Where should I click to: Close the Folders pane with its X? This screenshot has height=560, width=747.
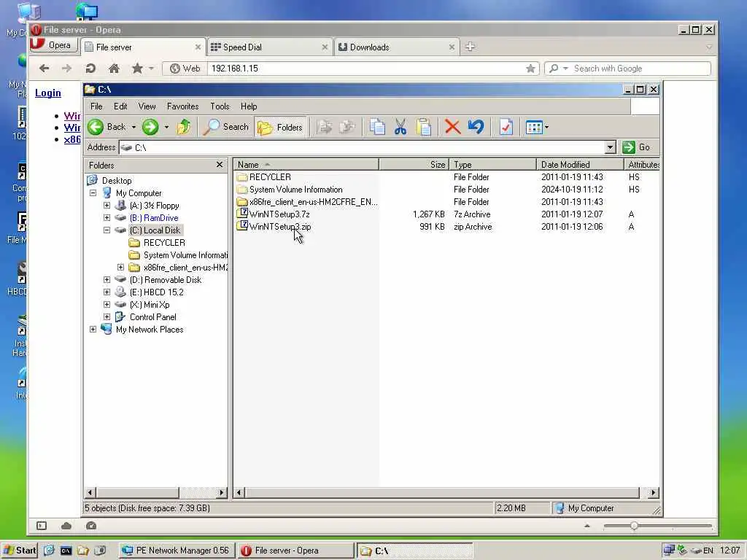click(x=220, y=165)
